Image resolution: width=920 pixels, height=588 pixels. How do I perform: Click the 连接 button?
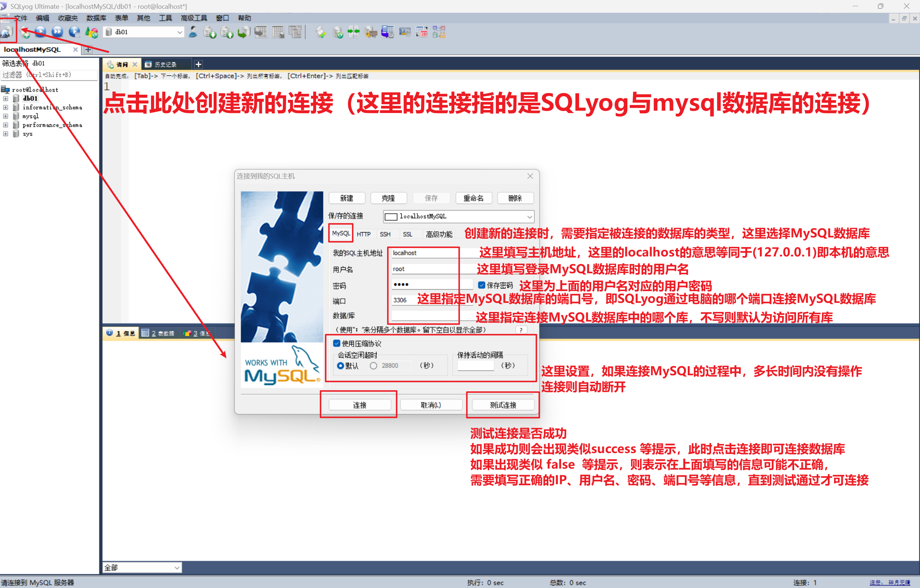click(360, 405)
